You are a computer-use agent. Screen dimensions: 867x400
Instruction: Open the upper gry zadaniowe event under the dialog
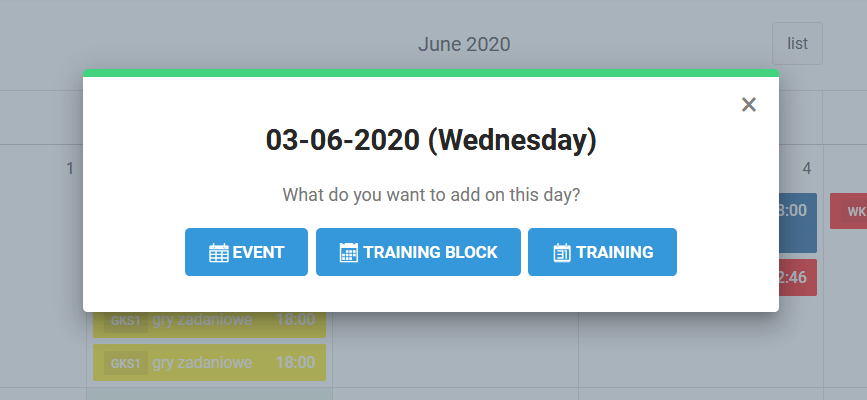pos(209,322)
